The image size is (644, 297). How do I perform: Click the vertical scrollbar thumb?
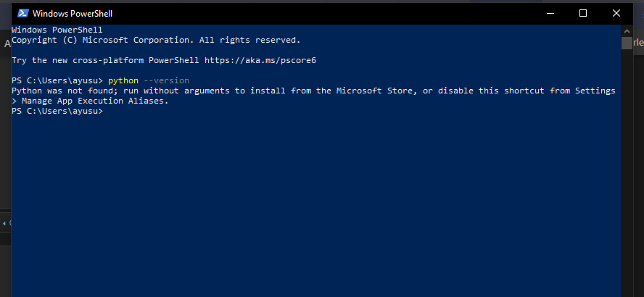(627, 43)
